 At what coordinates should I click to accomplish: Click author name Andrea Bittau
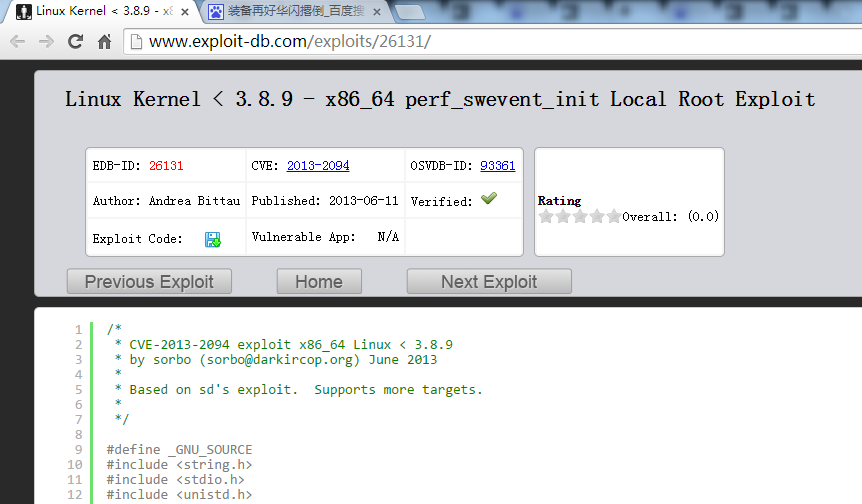tap(195, 201)
